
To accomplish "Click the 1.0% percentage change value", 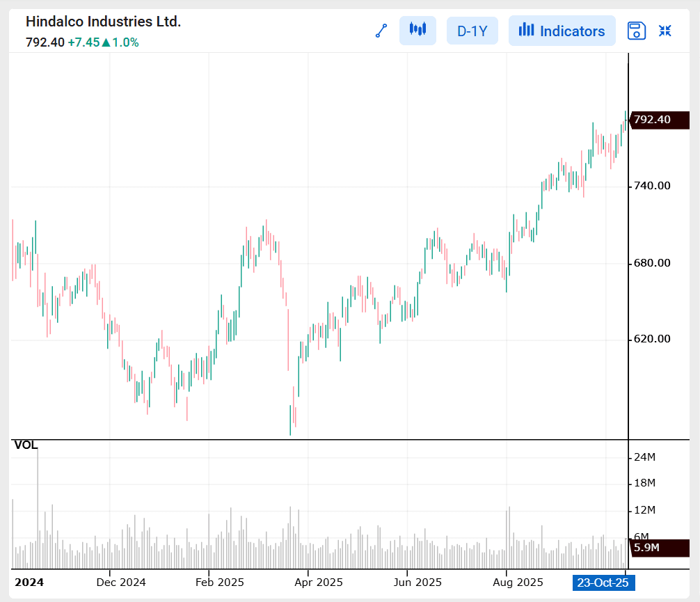I will [x=125, y=42].
